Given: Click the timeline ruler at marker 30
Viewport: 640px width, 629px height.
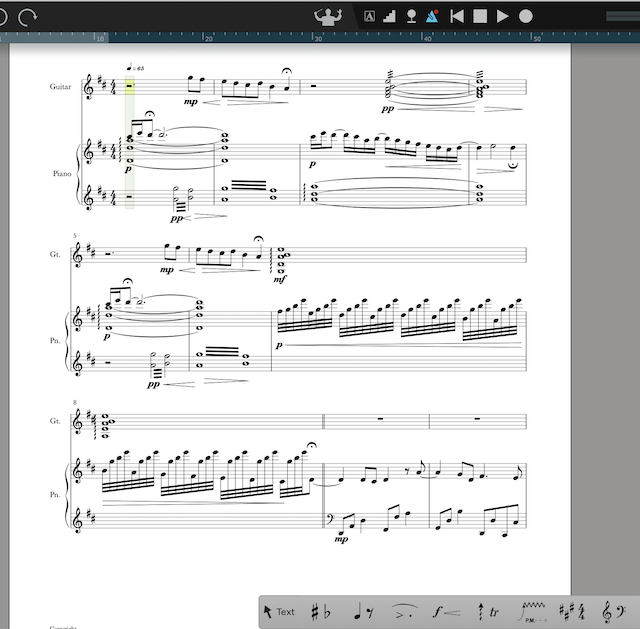Looking at the screenshot, I should point(316,39).
